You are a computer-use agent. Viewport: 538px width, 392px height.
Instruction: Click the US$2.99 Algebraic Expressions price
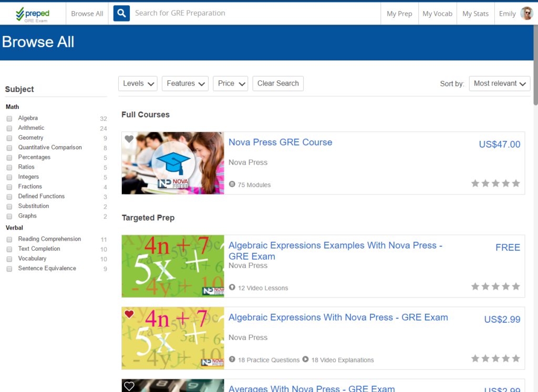coord(502,319)
